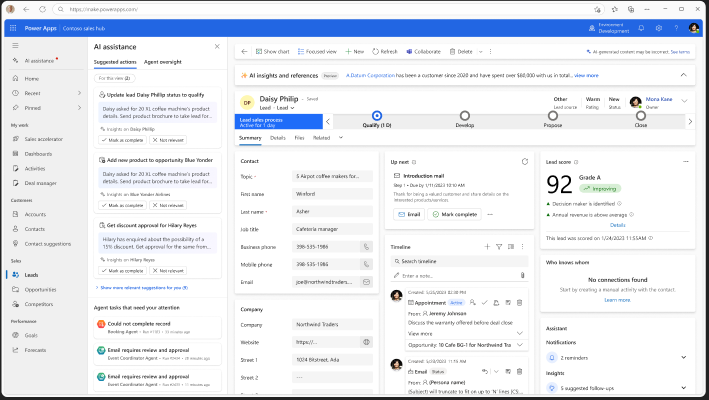The image size is (709, 400).
Task: Switch to the Details tab
Action: coord(278,138)
